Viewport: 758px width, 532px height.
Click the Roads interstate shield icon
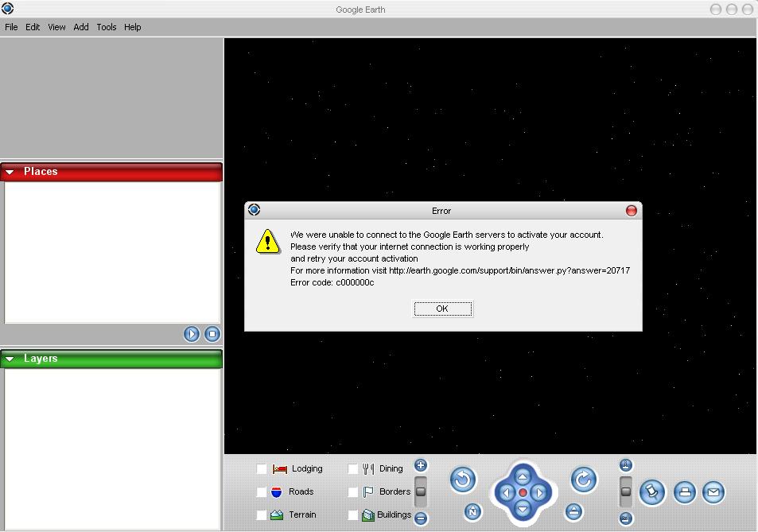click(x=277, y=492)
